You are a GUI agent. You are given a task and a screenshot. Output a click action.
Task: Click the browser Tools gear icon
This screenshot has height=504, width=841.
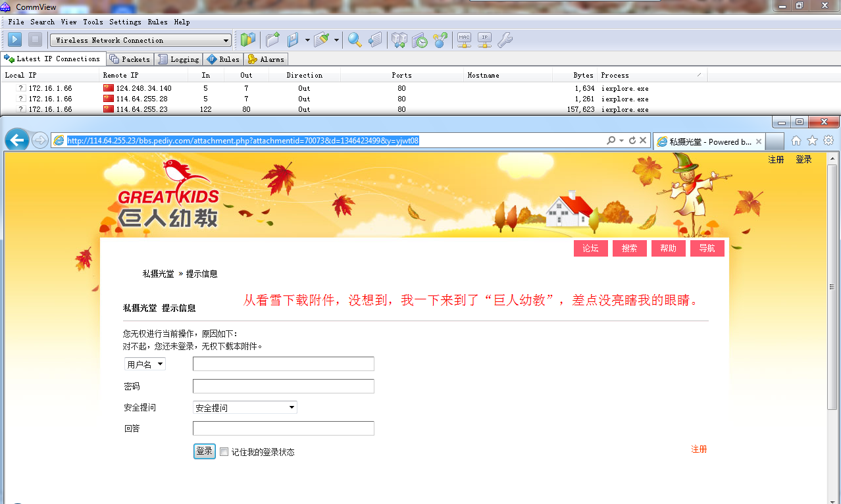[x=828, y=140]
